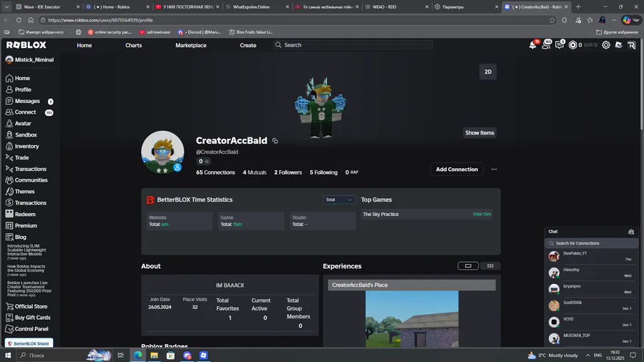Switch to the WhatExpsAre.Online tab
The height and width of the screenshot is (362, 644).
[x=257, y=7]
